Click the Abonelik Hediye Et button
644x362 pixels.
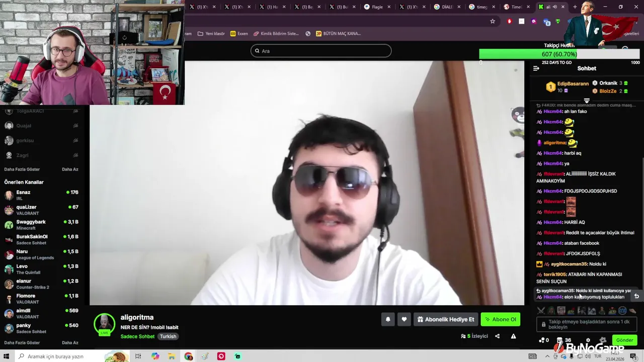click(446, 319)
